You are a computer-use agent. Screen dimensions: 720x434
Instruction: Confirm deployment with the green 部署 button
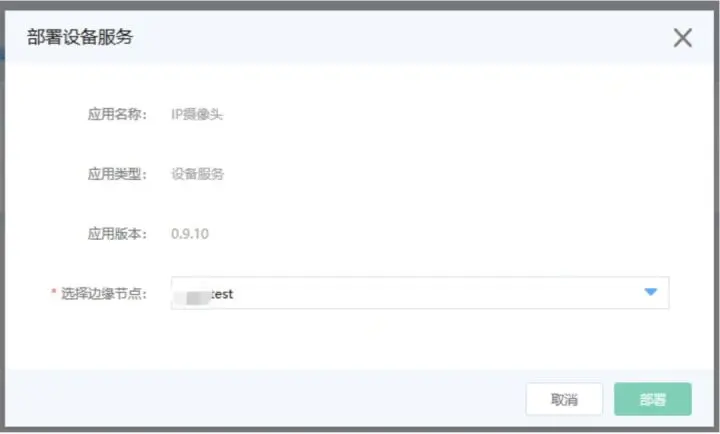[652, 399]
